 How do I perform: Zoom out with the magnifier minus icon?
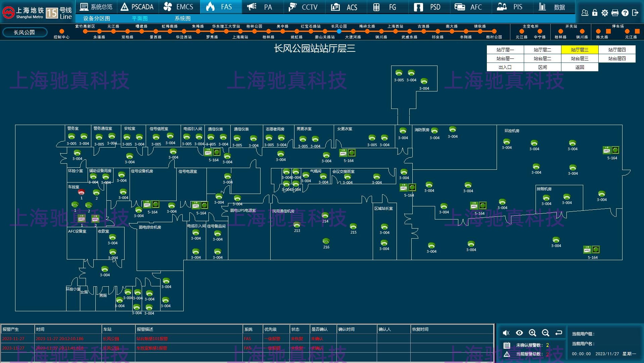tap(545, 333)
